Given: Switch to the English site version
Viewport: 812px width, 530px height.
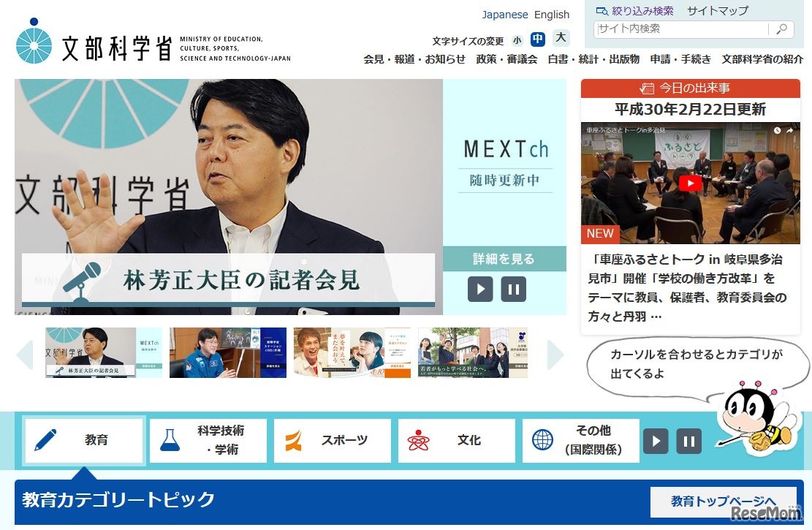Looking at the screenshot, I should [552, 14].
